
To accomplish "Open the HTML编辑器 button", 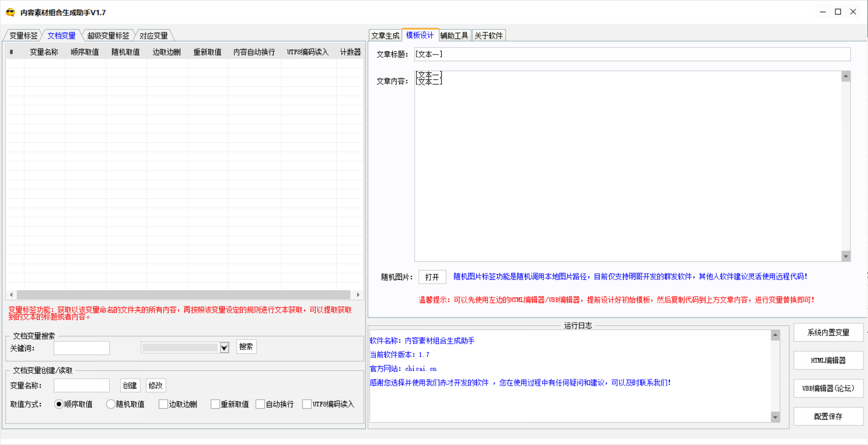I will (828, 361).
